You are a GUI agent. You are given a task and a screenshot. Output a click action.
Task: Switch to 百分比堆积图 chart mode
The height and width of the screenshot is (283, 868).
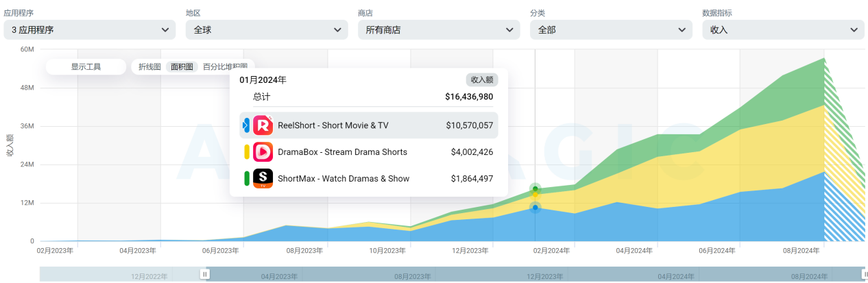coord(225,67)
